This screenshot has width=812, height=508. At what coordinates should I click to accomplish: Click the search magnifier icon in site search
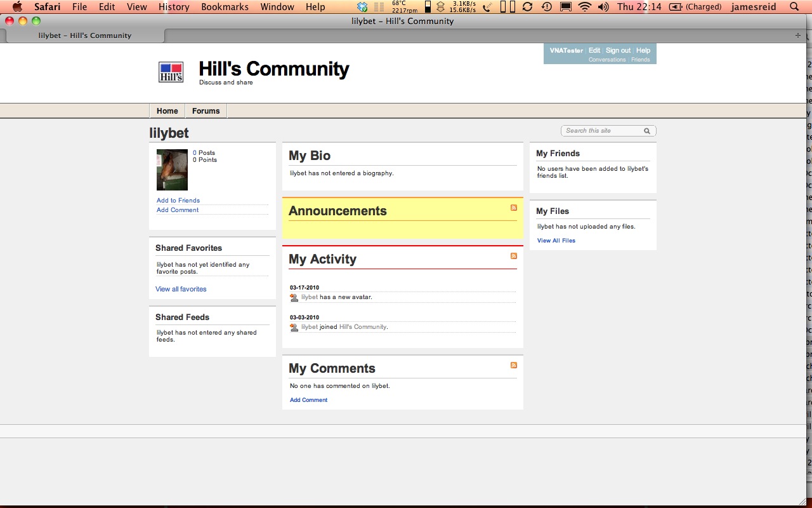click(x=647, y=131)
